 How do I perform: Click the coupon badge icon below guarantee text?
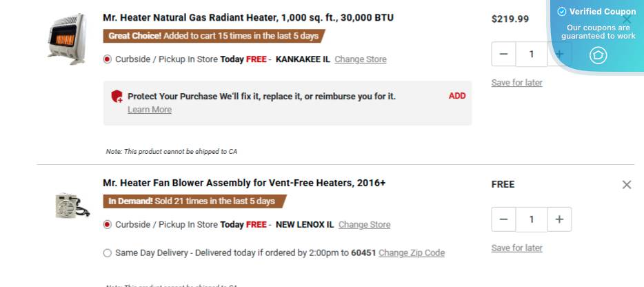click(x=598, y=55)
